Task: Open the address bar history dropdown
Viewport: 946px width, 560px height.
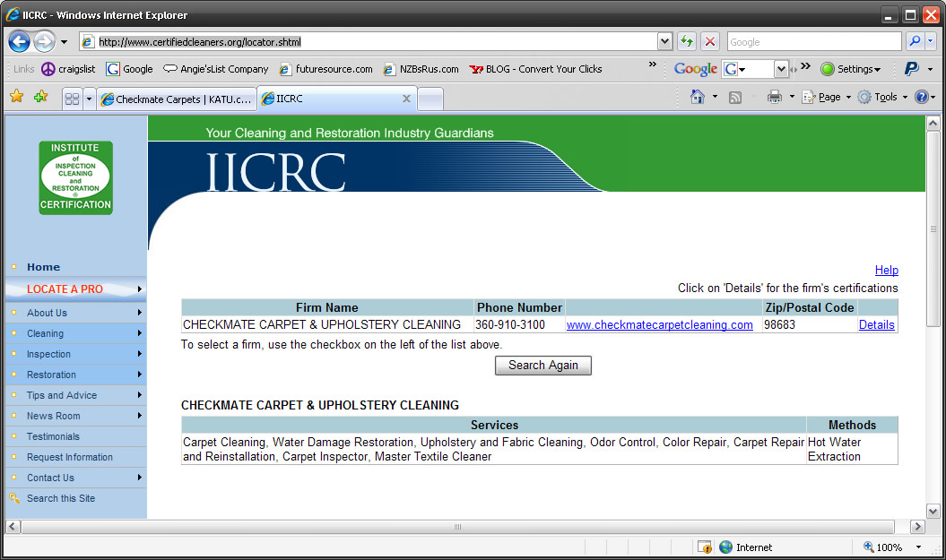Action: [664, 41]
